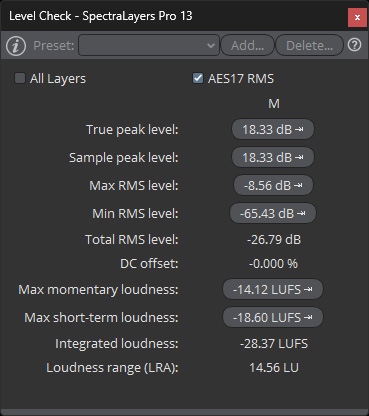369x416 pixels.
Task: Click the Total RMS level label
Action: tap(132, 240)
